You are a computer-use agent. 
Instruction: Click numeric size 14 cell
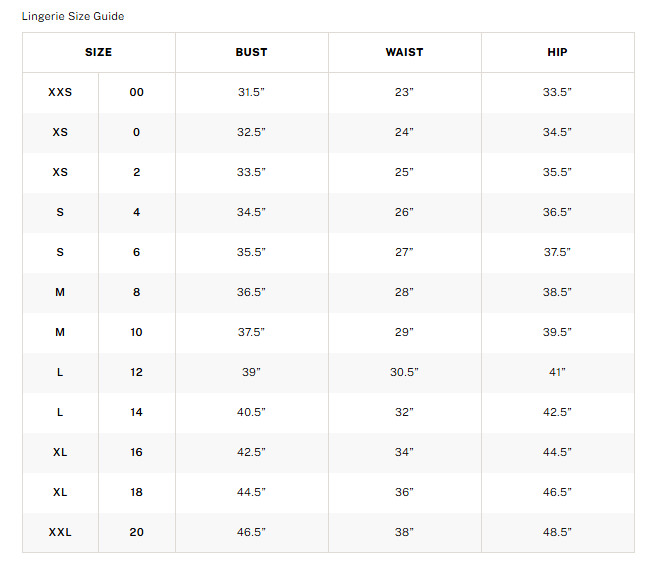coord(137,412)
